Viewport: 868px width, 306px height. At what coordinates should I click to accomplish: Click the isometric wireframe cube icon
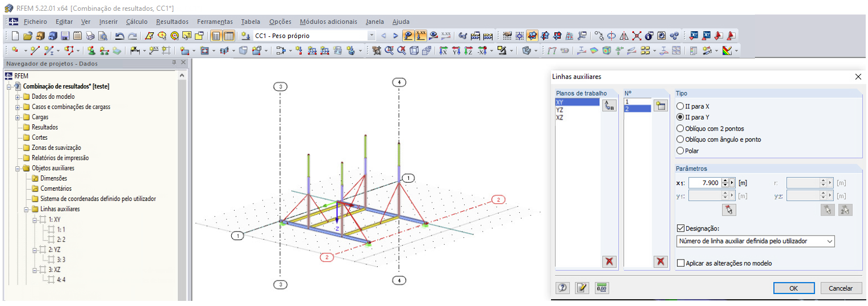tap(415, 51)
